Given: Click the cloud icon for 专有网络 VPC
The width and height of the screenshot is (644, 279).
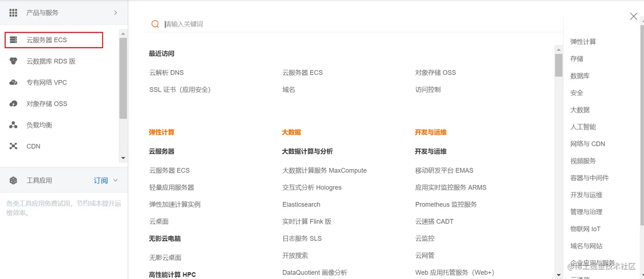Looking at the screenshot, I should [13, 83].
